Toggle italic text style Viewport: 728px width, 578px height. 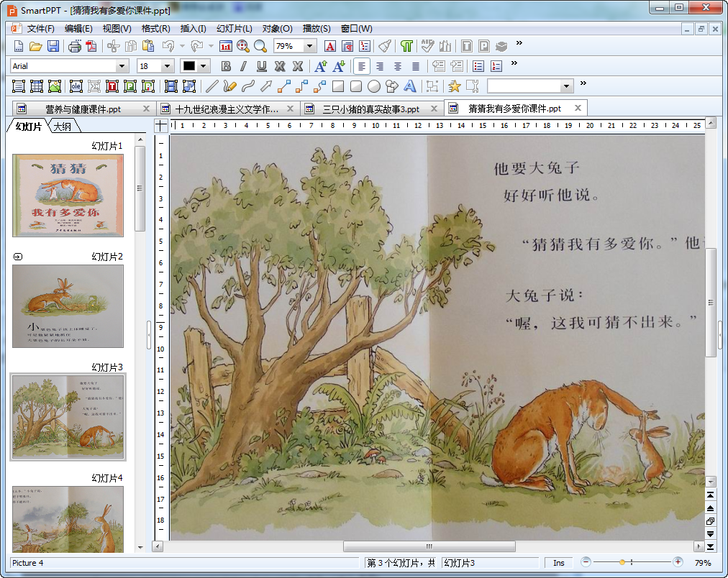[243, 66]
